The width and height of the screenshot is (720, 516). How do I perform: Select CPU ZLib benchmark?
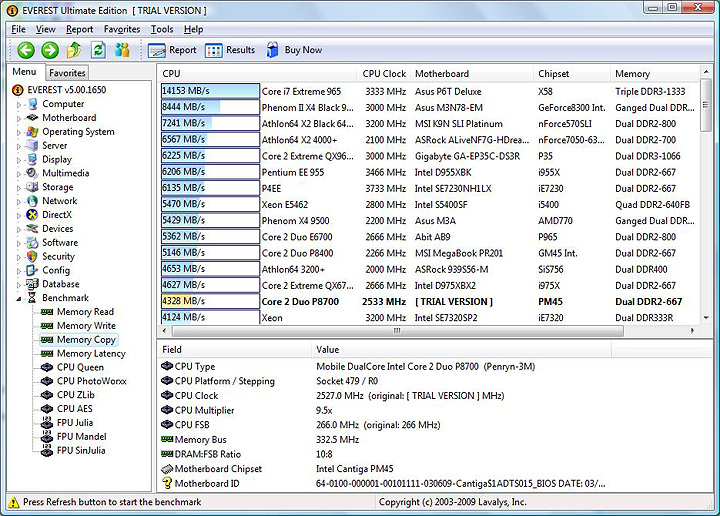coord(75,395)
